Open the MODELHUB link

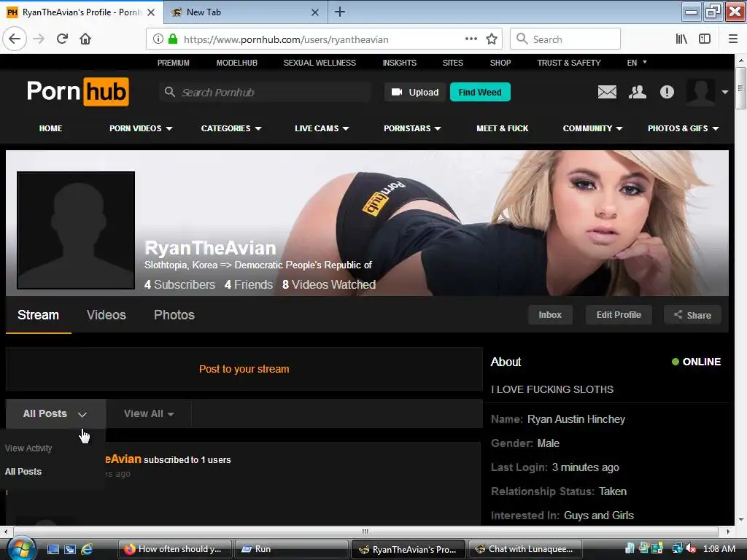[x=237, y=63]
